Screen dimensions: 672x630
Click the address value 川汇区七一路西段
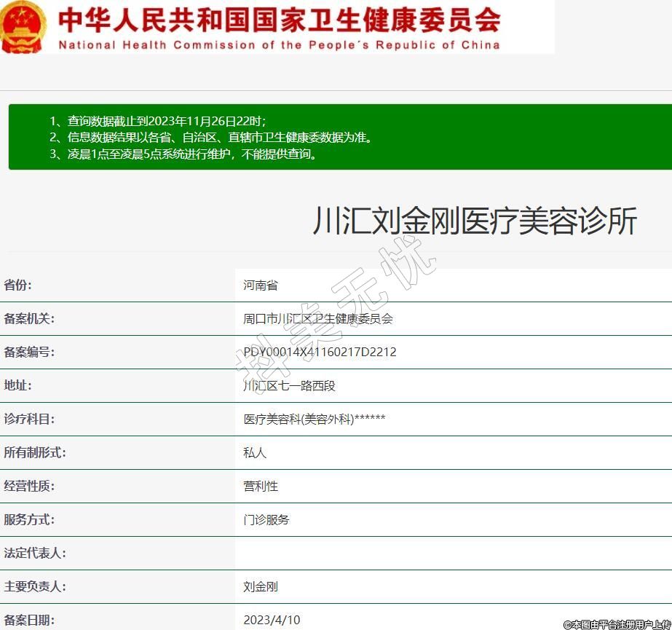(x=289, y=385)
